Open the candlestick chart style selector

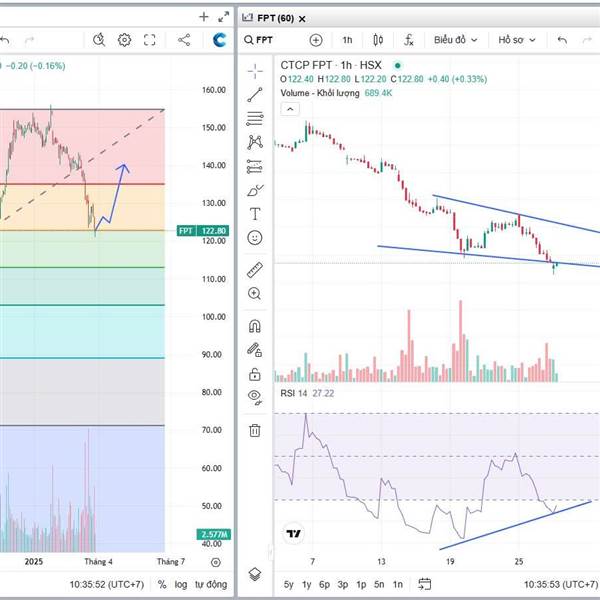(378, 40)
